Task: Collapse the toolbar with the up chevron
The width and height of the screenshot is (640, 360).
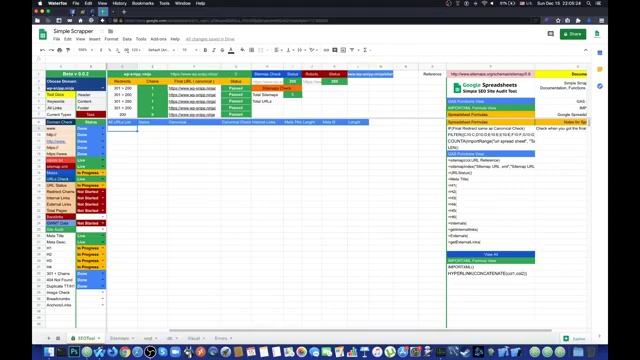Action: [586, 50]
